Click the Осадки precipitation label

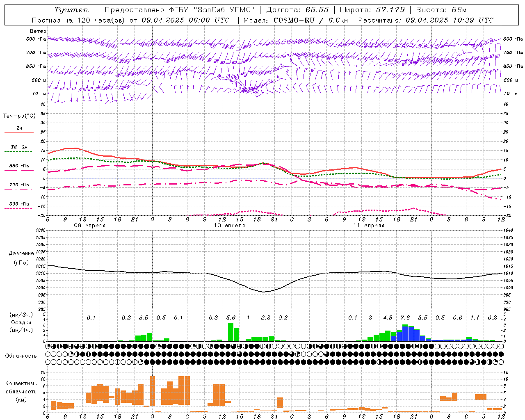click(21, 322)
